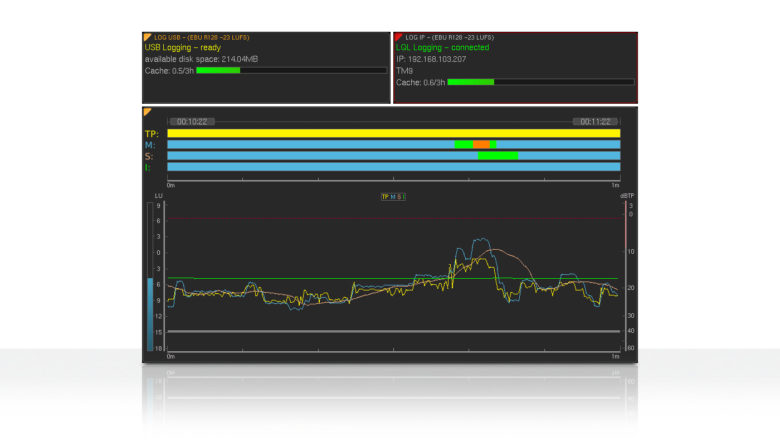Click the green segment in the S row
The height and width of the screenshot is (446, 780).
click(497, 156)
